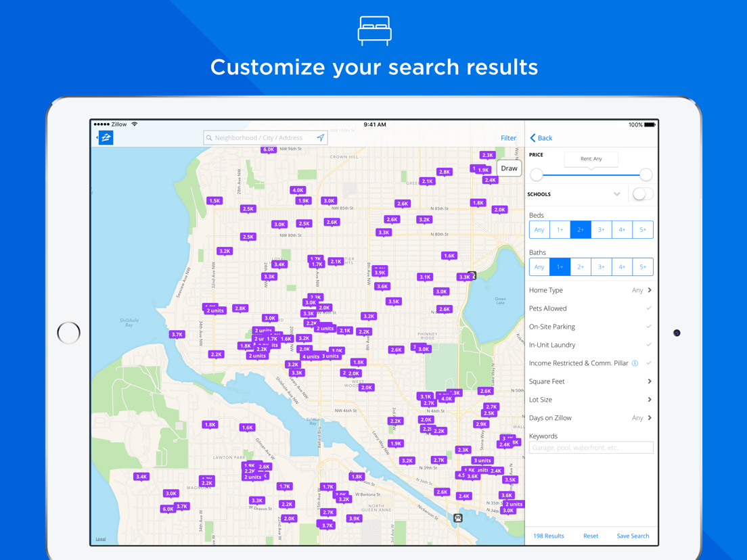Image resolution: width=747 pixels, height=560 pixels.
Task: Open Home Type options
Action: [591, 290]
